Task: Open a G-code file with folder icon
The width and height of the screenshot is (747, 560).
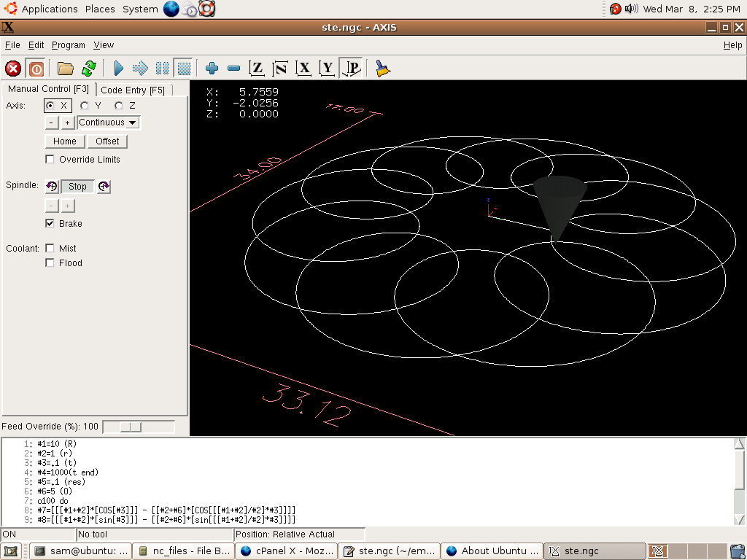Action: click(x=65, y=69)
